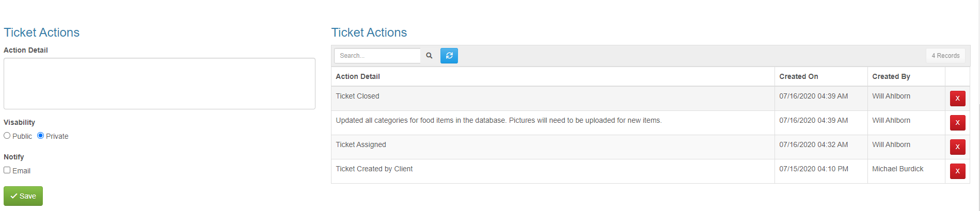
Task: Select the Public visibility option
Action: coord(7,136)
